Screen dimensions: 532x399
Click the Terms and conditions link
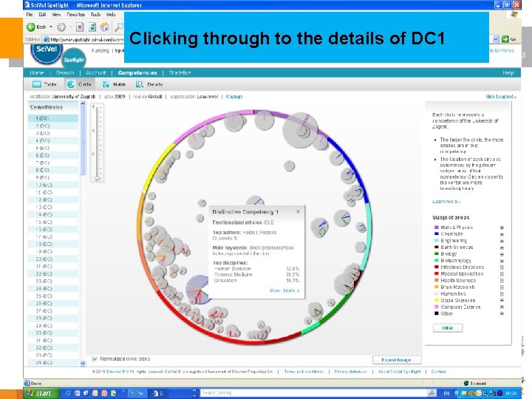pos(304,372)
